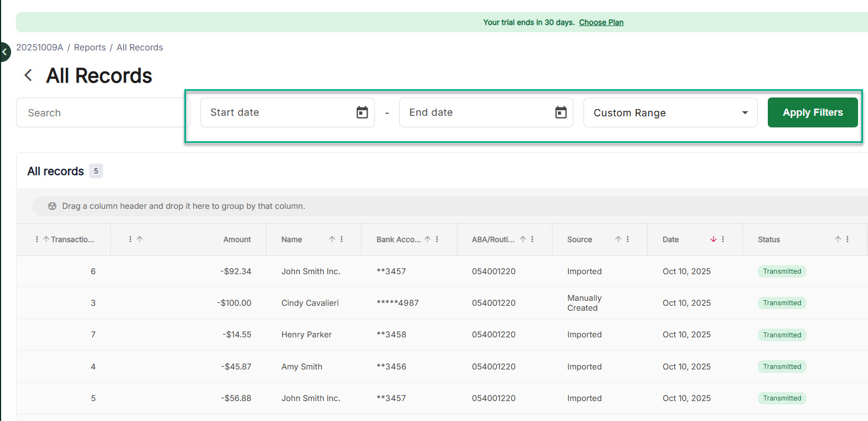Expand the Custom Range dropdown
Viewport: 868px width, 421px height.
point(743,113)
